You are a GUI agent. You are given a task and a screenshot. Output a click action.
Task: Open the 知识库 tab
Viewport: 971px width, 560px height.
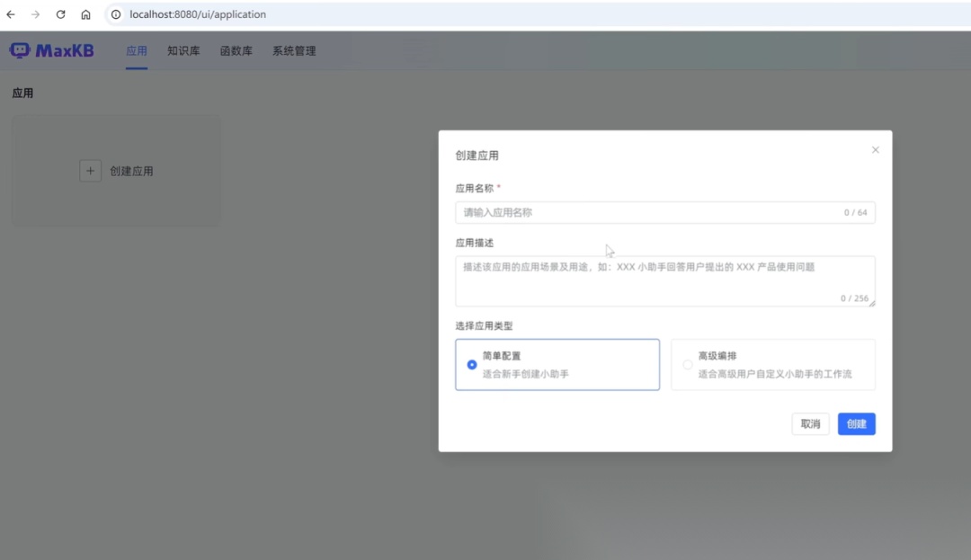coord(183,51)
